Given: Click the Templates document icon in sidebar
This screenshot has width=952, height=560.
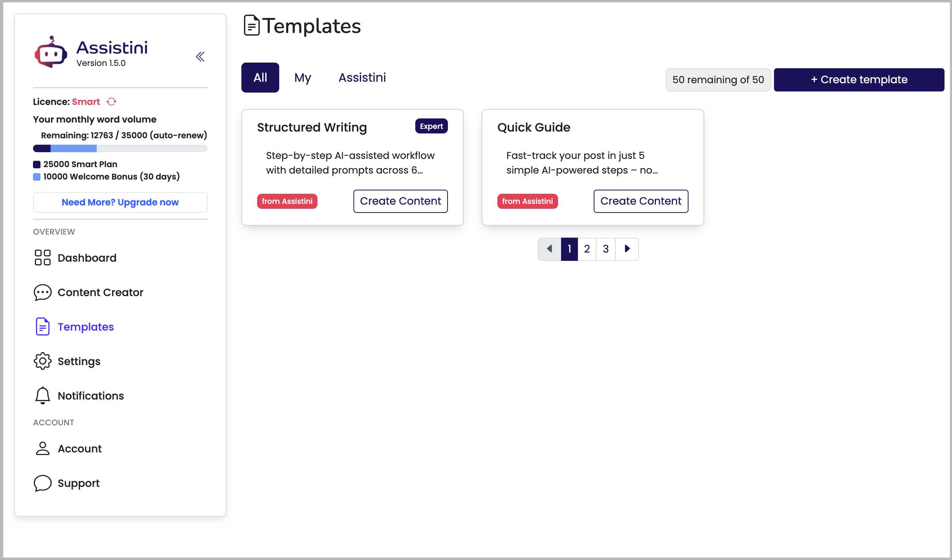Looking at the screenshot, I should point(42,327).
